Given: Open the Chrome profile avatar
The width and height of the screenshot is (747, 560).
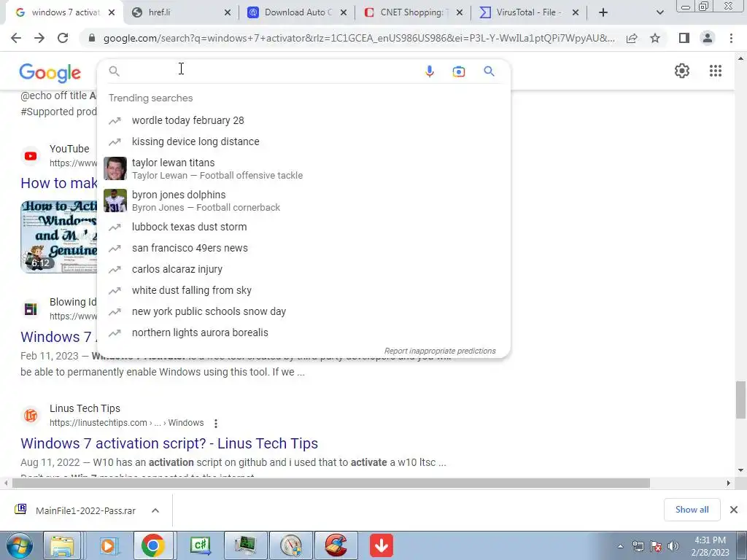Looking at the screenshot, I should [x=708, y=38].
